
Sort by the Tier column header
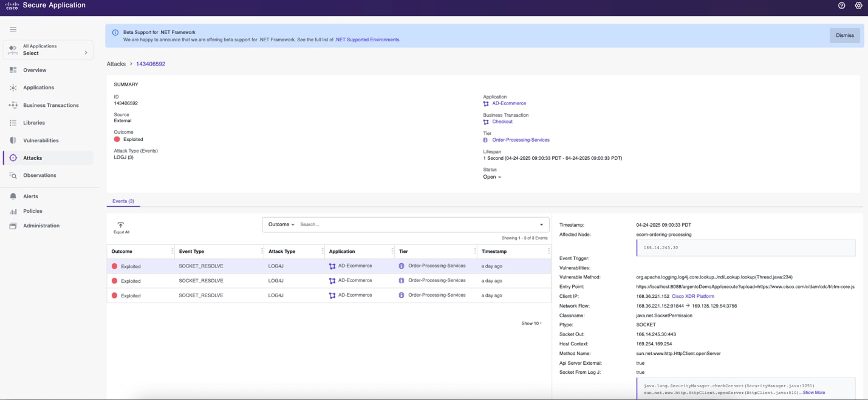[x=403, y=251]
